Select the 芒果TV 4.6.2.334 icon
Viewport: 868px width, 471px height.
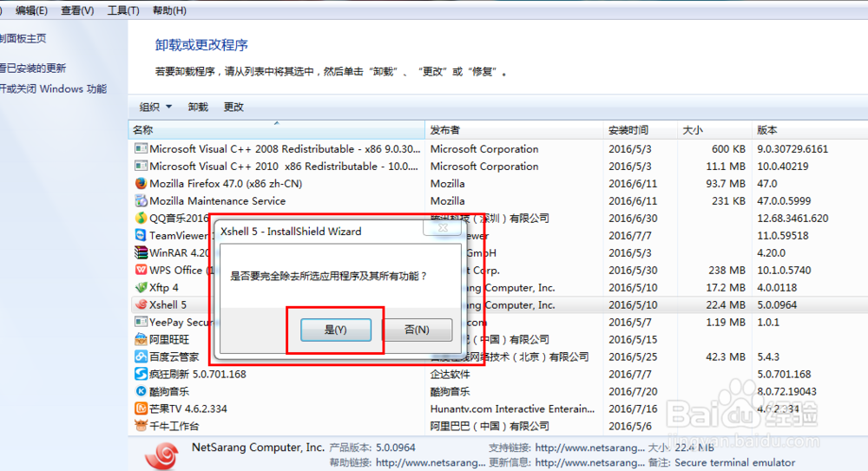(x=141, y=409)
